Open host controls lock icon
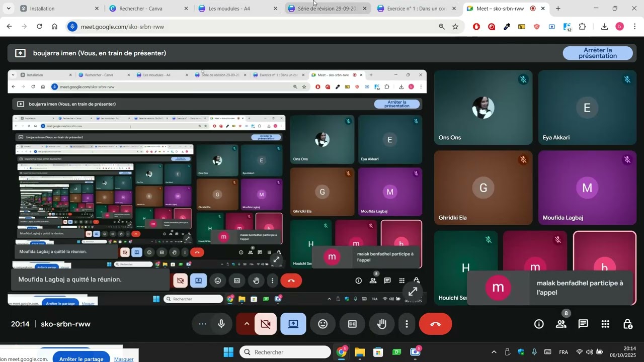The image size is (644, 362). click(x=628, y=324)
